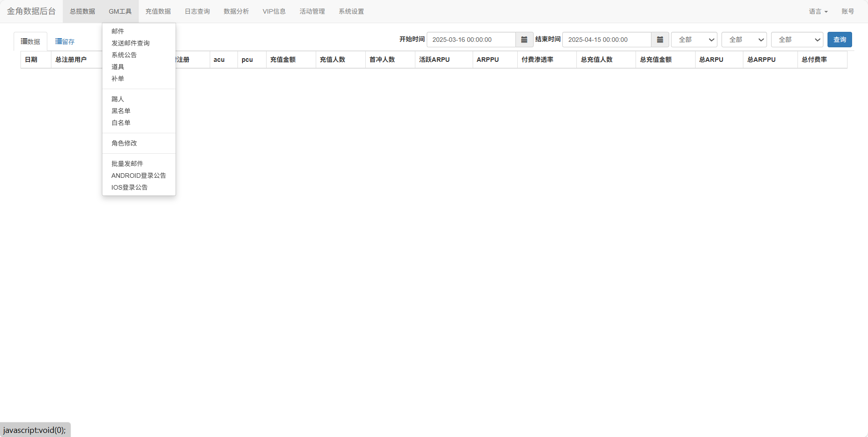Focus the 开始时间 date input

471,40
